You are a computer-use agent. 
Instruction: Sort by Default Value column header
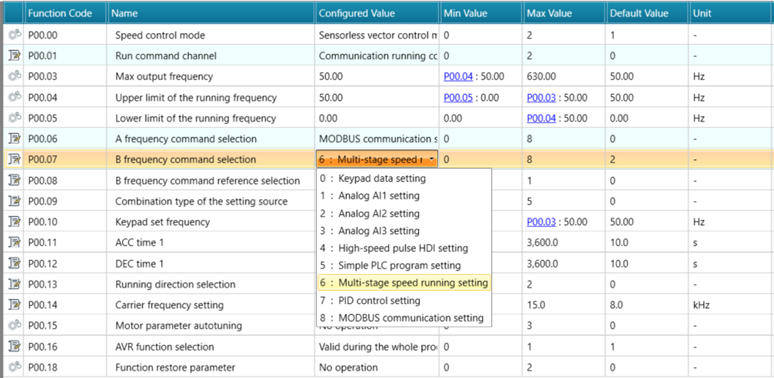pos(648,13)
